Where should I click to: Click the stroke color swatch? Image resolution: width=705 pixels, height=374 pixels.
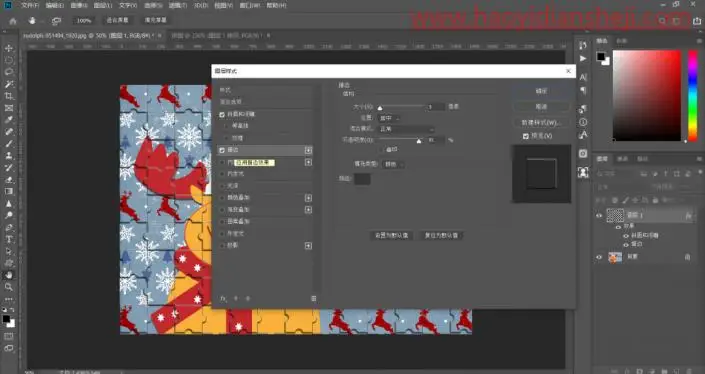tap(362, 179)
